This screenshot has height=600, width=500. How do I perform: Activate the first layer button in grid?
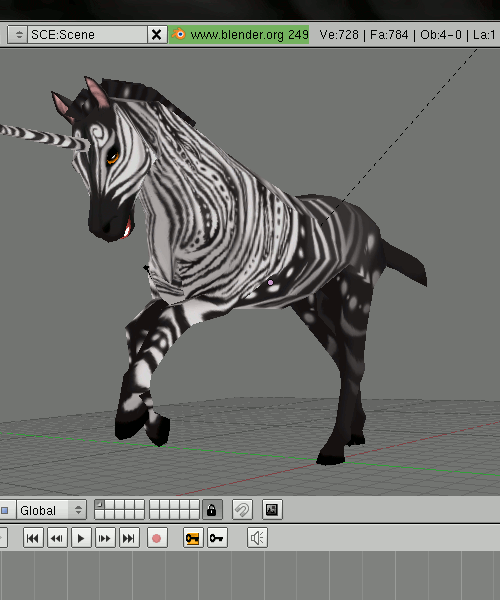(99, 505)
